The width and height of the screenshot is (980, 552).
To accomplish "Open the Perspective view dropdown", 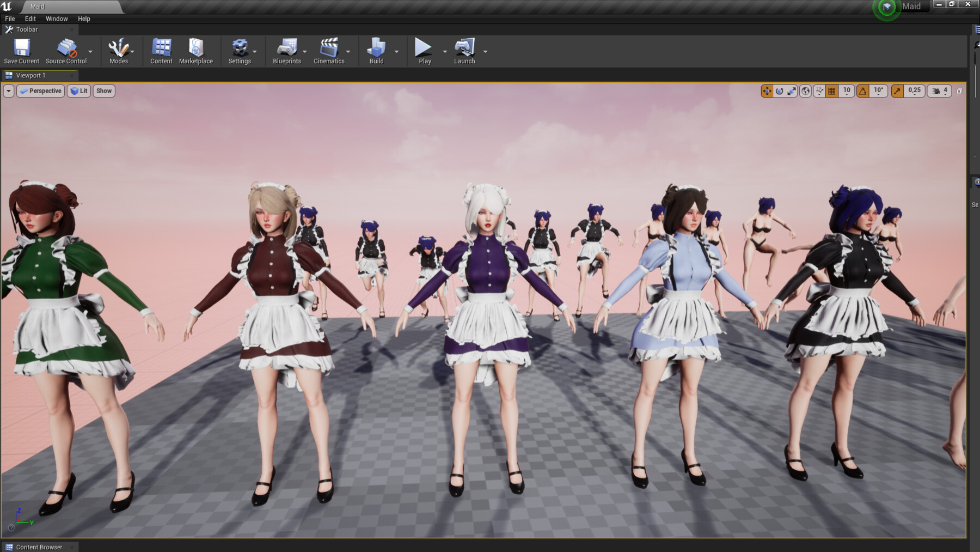I will (x=40, y=91).
